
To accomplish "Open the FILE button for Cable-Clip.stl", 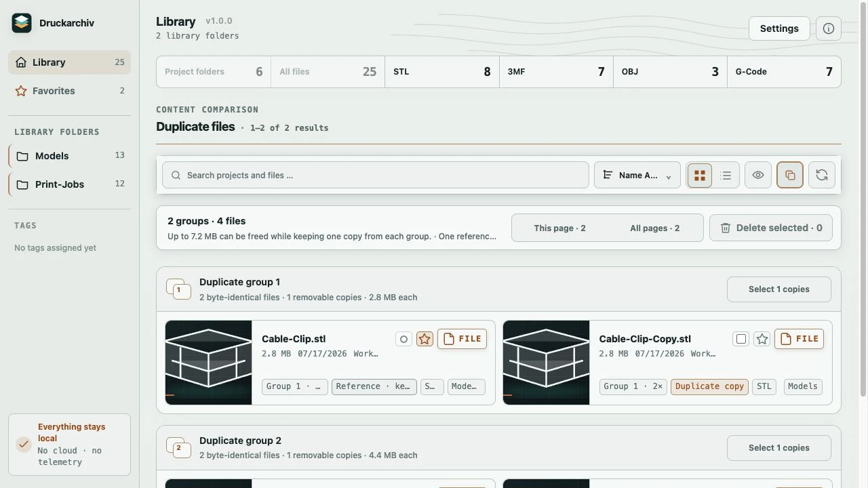I will (462, 339).
